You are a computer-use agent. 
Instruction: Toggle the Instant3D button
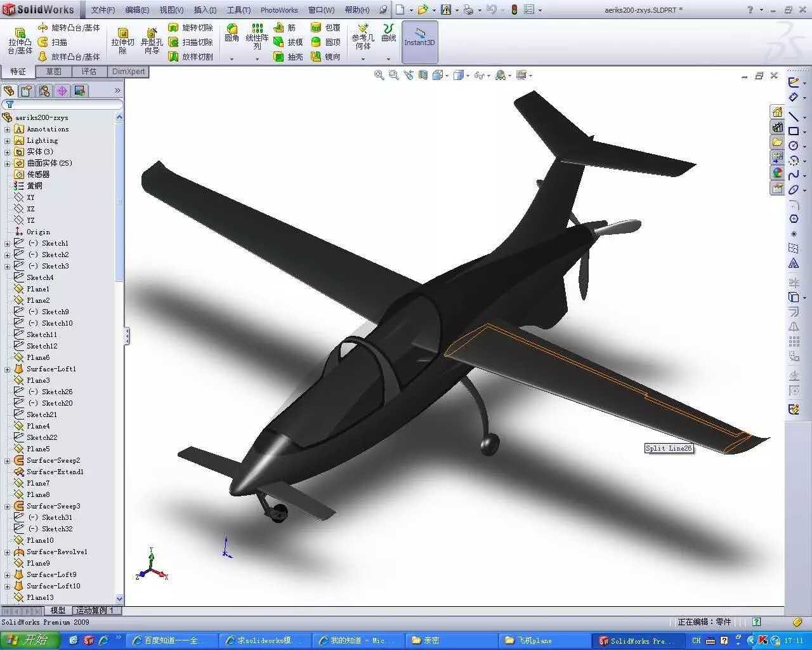[x=419, y=37]
